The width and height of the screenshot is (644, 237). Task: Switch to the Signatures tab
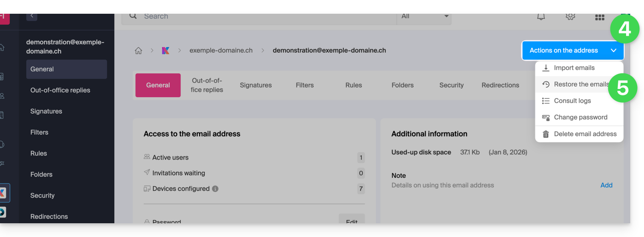click(256, 85)
